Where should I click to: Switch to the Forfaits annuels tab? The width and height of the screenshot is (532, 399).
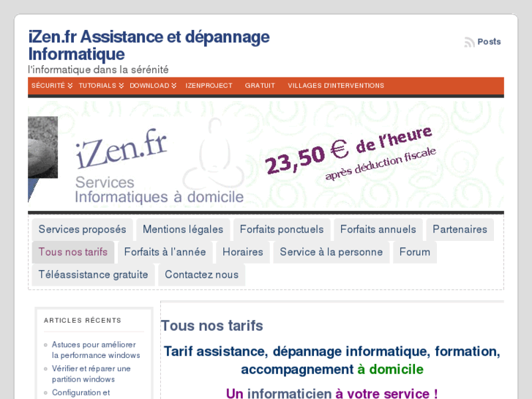(378, 230)
